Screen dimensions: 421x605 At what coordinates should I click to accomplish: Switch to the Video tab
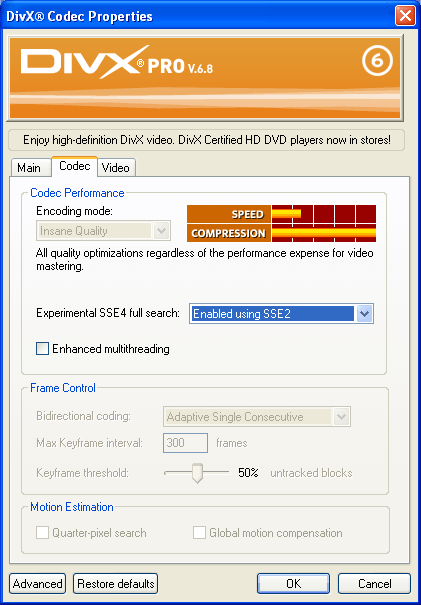tap(116, 168)
